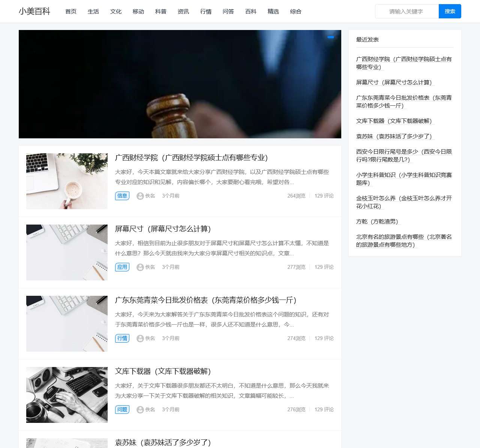480x448 pixels.
Task: Click the blue carousel indicator dot on banner
Action: tap(331, 37)
